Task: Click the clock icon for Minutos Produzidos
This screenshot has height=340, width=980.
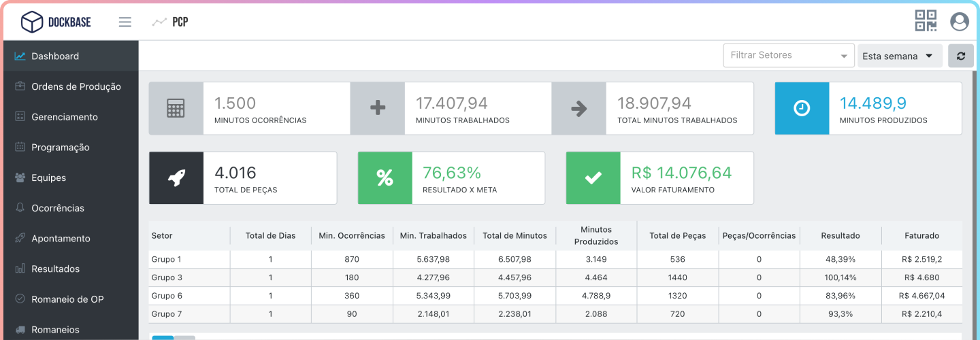Action: click(802, 108)
